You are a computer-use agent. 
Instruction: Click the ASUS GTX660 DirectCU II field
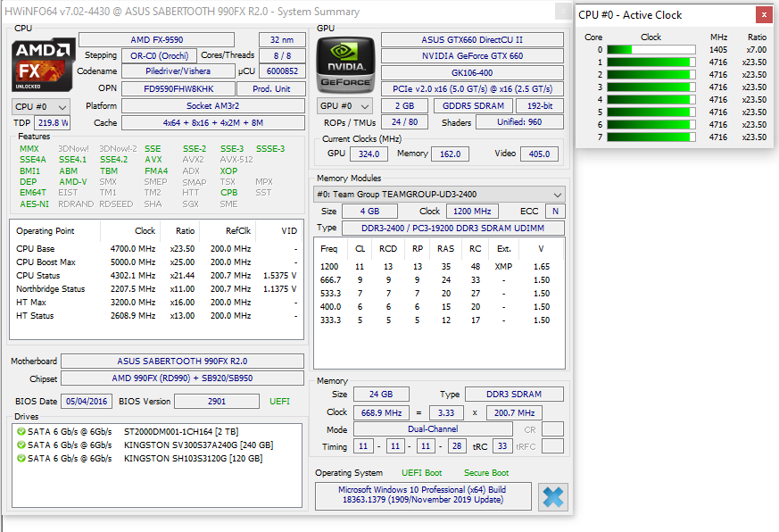472,40
